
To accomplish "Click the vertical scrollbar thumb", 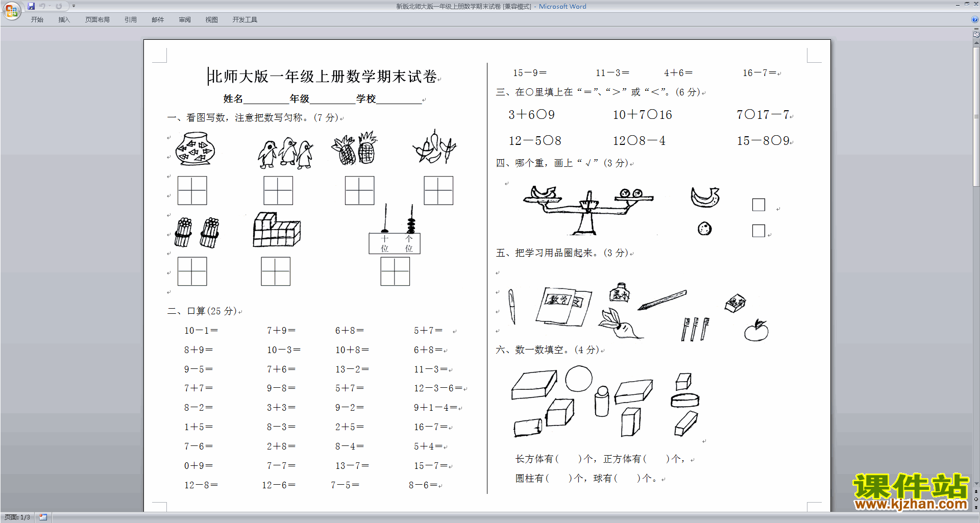I will [976, 117].
